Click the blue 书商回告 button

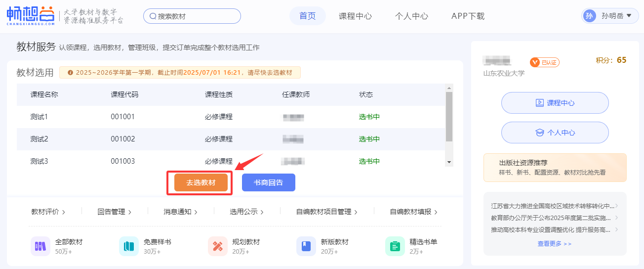point(268,182)
